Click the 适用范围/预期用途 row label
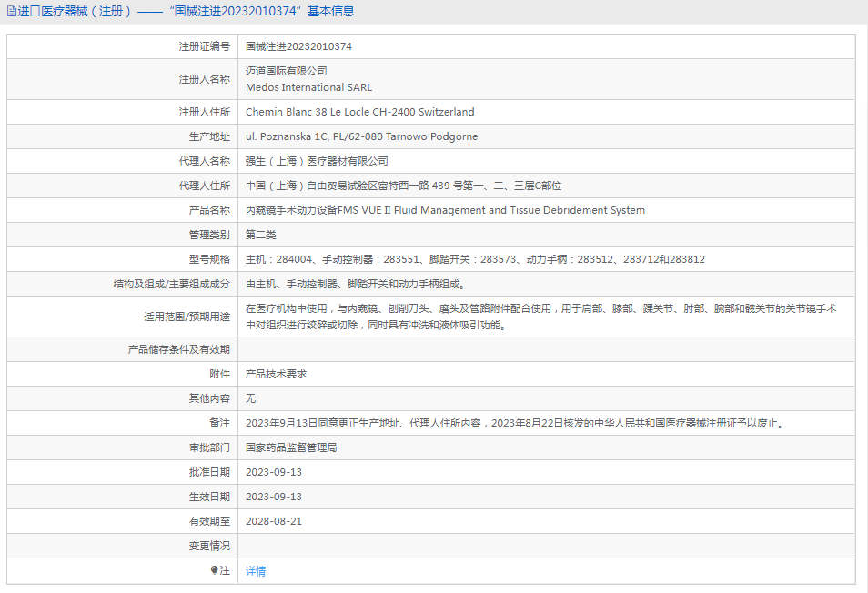Viewport: 868px width, 593px height. click(187, 317)
